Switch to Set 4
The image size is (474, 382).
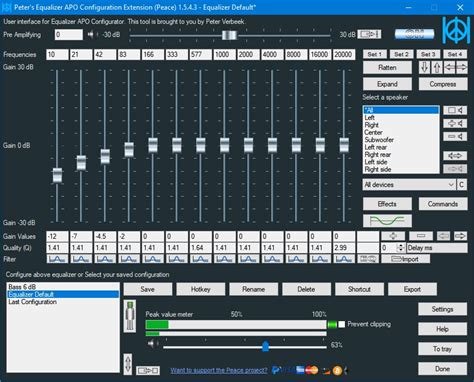[455, 54]
